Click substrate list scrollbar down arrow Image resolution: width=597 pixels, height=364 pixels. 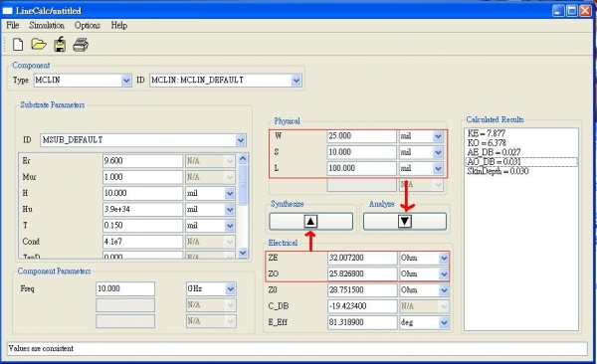[x=243, y=253]
